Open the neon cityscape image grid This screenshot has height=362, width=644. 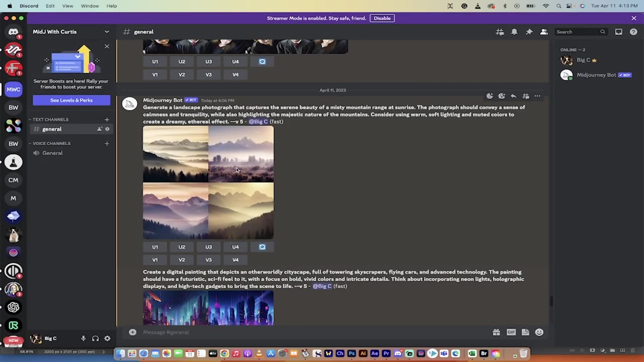pos(208,308)
